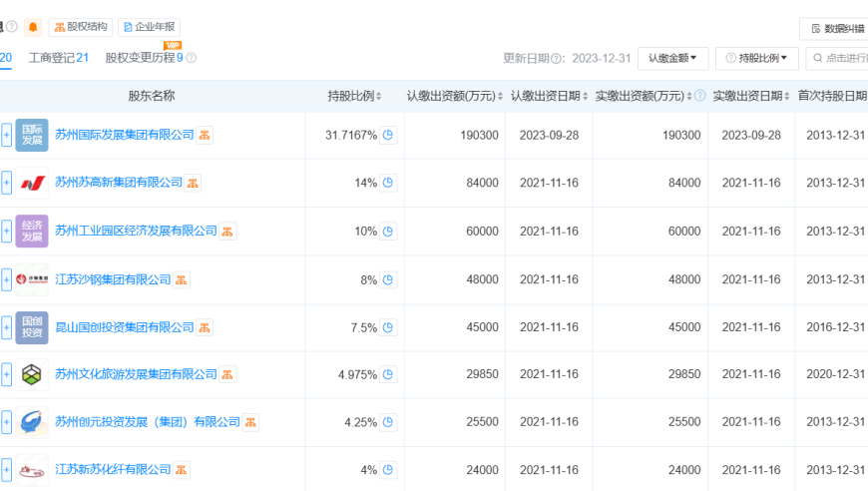Click equity structure icon after 江苏沙钢集团有限公司
This screenshot has height=491, width=868.
click(x=181, y=280)
